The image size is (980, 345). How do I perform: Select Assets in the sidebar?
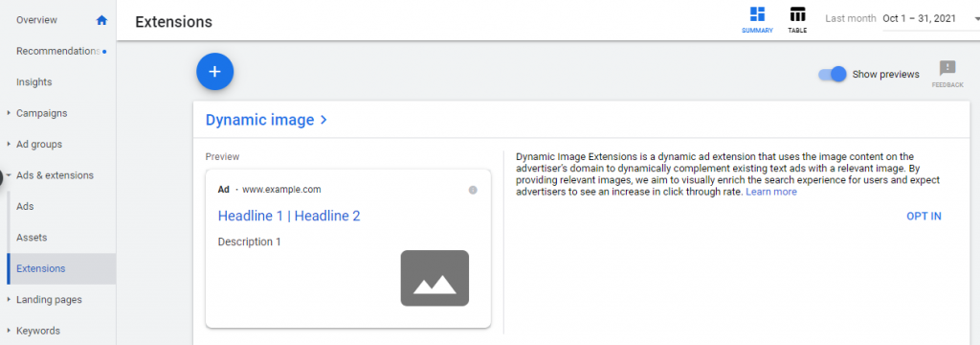tap(32, 238)
